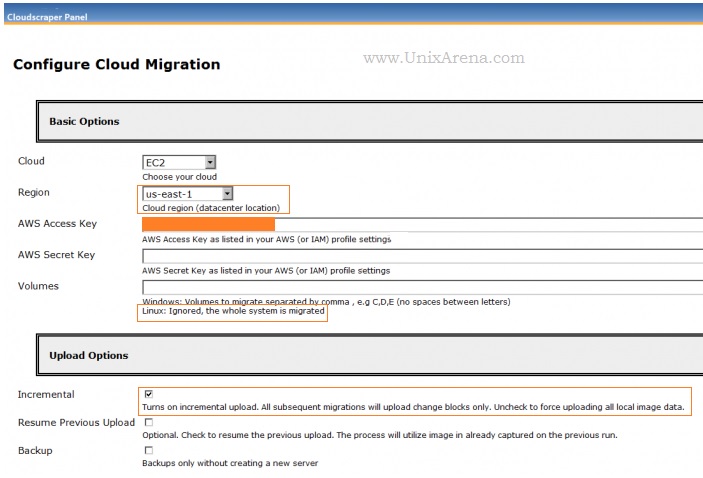Screen dimensions: 703x478
Task: Click the Region field label
Action: (34, 192)
